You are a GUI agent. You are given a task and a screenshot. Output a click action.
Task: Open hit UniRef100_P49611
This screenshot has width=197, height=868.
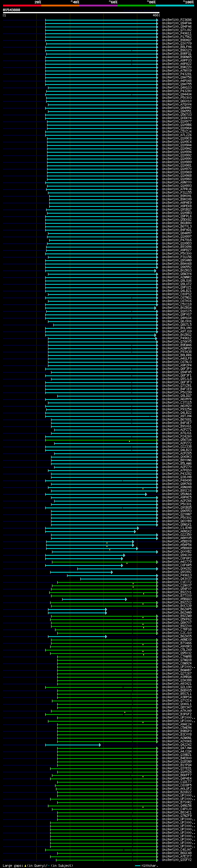(177, 33)
